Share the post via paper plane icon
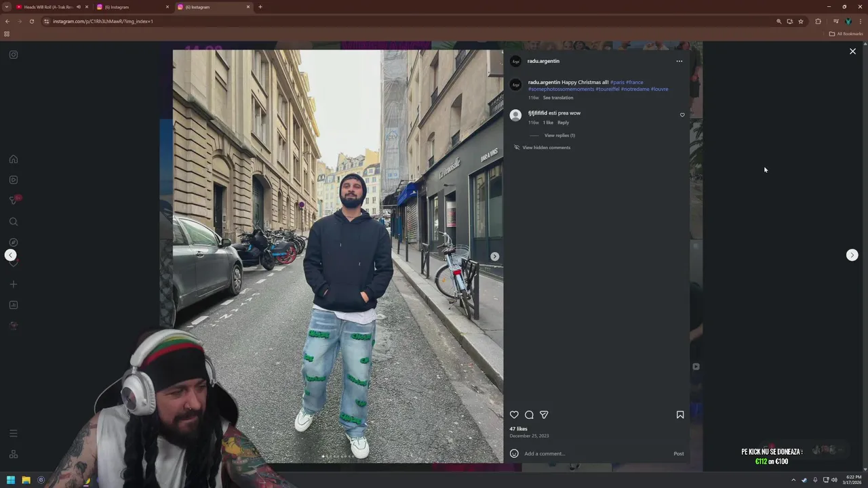The image size is (868, 488). coord(544,415)
